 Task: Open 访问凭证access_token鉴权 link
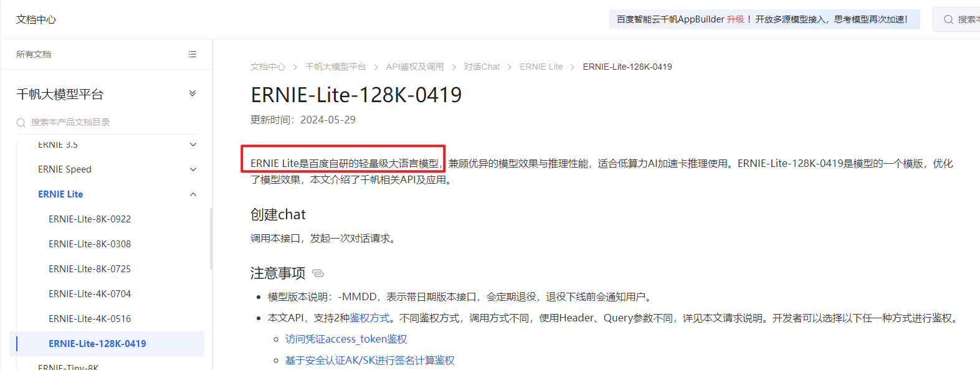pos(346,339)
